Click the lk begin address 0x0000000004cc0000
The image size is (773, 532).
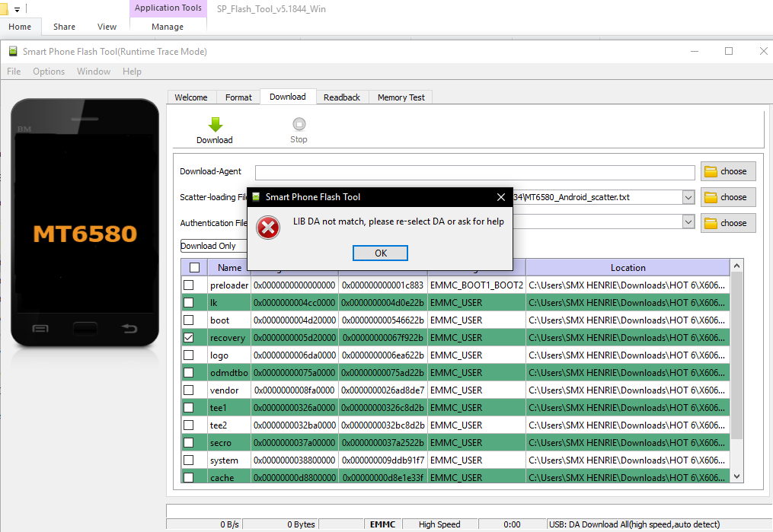[294, 302]
